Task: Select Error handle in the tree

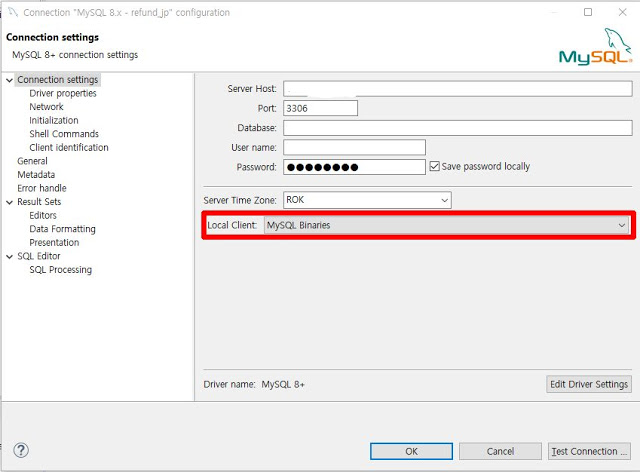Action: (x=42, y=188)
